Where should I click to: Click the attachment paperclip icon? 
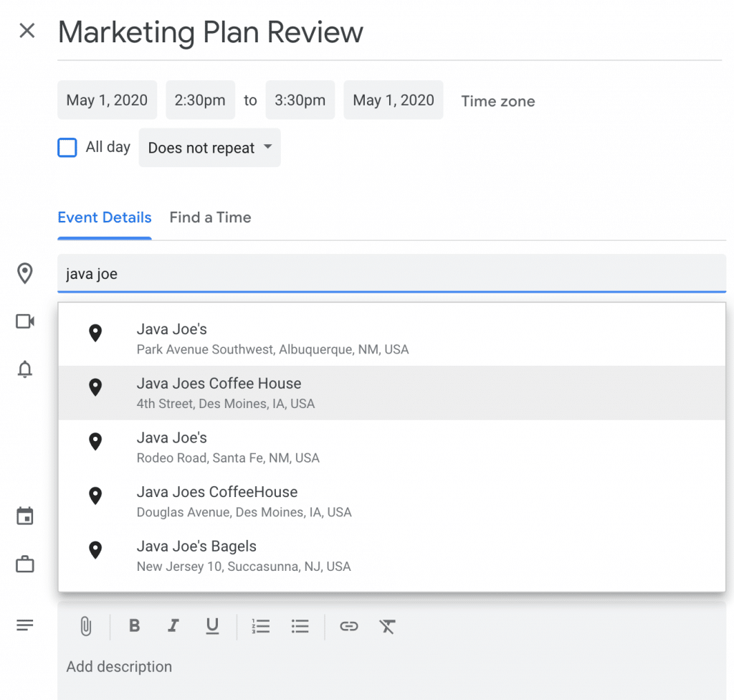click(85, 626)
